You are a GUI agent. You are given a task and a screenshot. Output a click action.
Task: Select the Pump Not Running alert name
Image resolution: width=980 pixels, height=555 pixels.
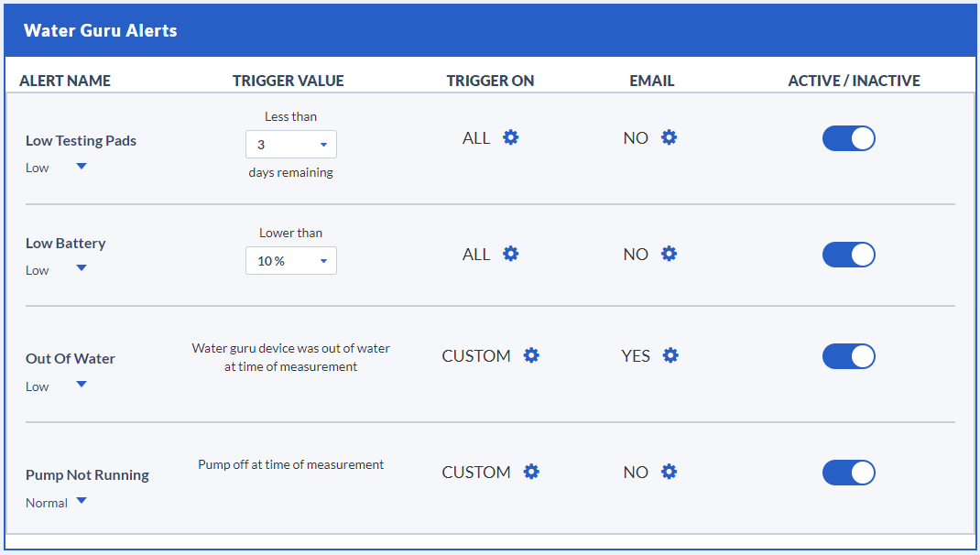[87, 475]
